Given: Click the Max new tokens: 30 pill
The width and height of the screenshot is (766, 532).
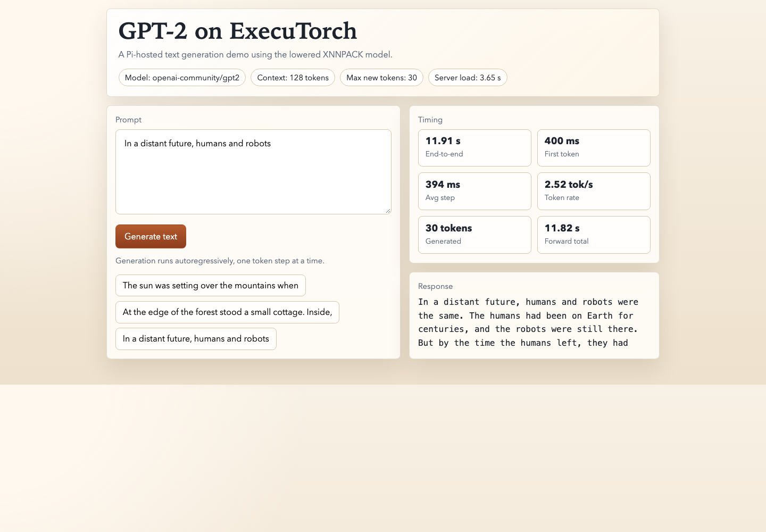Looking at the screenshot, I should point(381,78).
